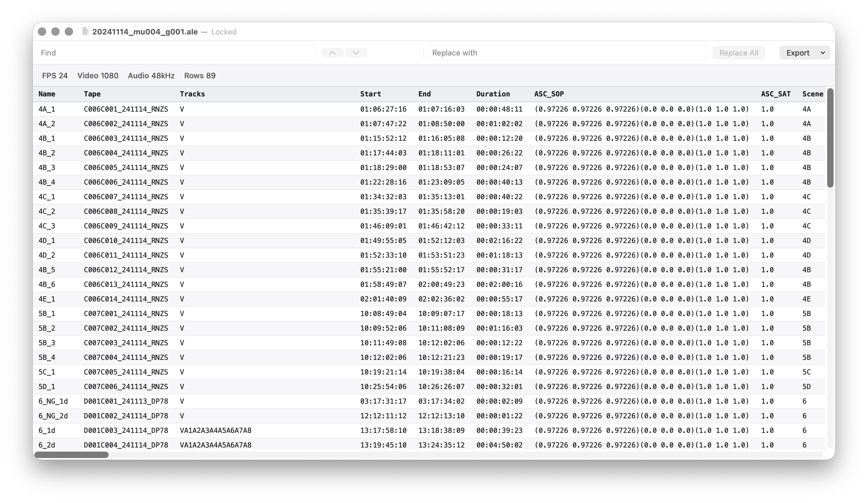Viewport: 868px width, 503px height.
Task: Select the 5B_4 name cell
Action: coord(47,358)
